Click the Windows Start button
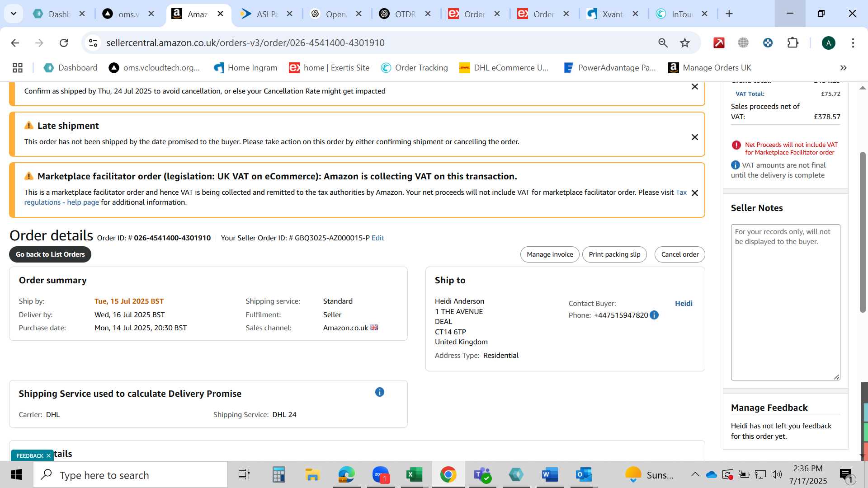Screen dimensions: 868x488 16,475
